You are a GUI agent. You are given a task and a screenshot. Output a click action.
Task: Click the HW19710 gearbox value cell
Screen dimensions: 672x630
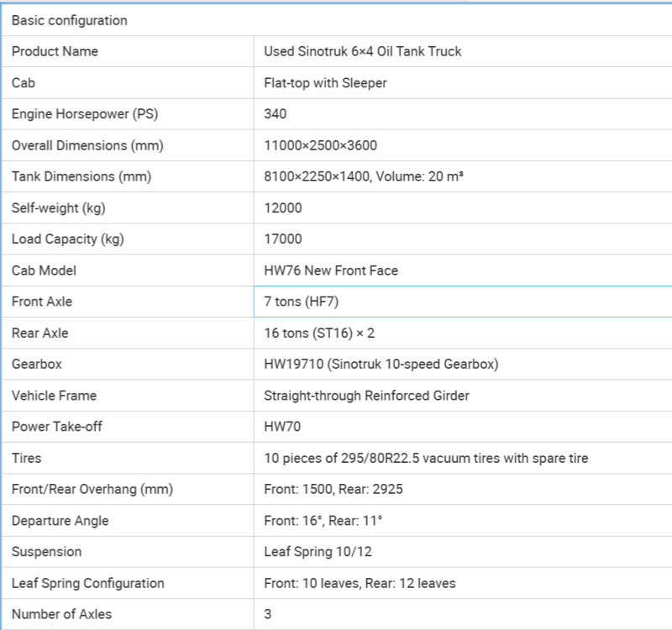[x=381, y=365]
